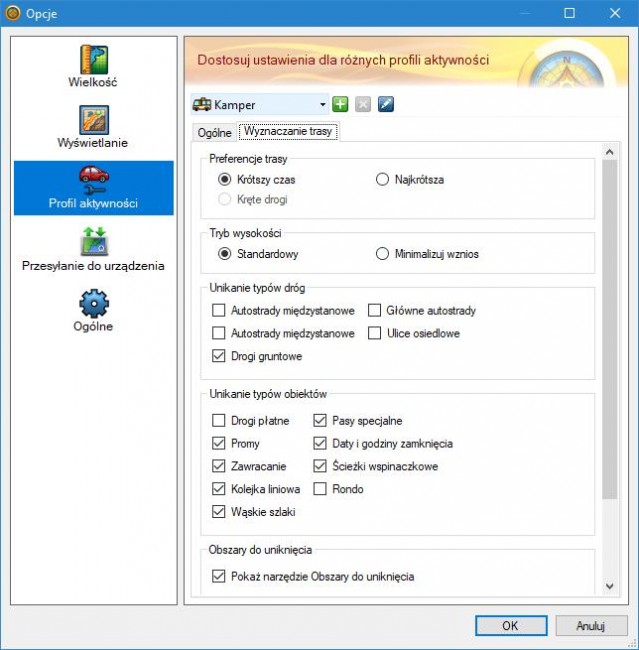This screenshot has height=650, width=639.
Task: Open the Wielkość settings category
Action: (x=93, y=66)
